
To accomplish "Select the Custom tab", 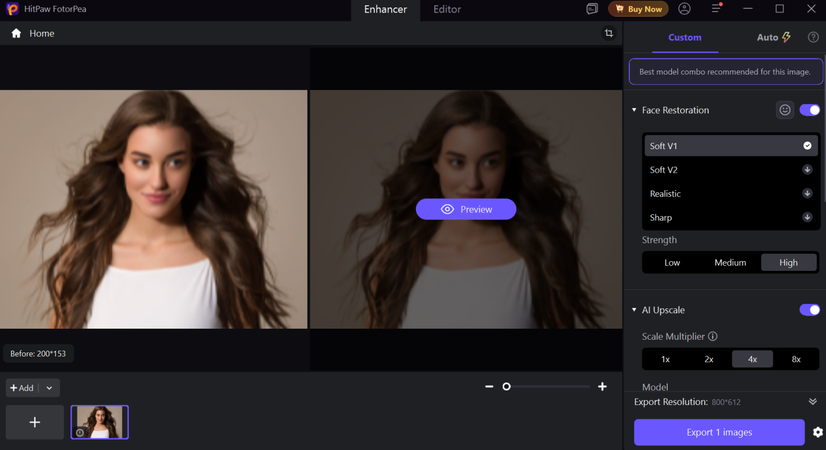I will click(685, 37).
